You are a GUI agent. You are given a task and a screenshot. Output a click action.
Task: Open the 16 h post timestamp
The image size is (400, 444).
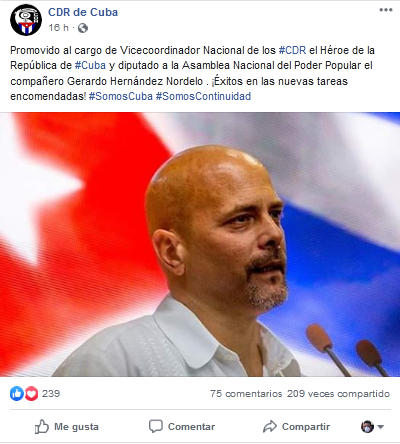coord(58,28)
